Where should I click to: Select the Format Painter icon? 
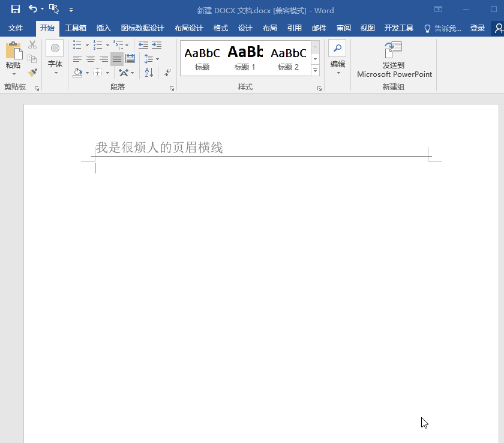(32, 72)
